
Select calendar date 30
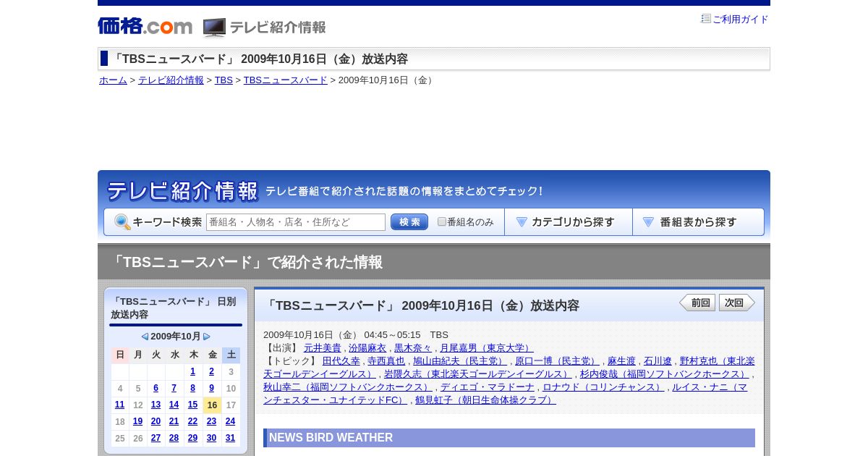coord(211,439)
